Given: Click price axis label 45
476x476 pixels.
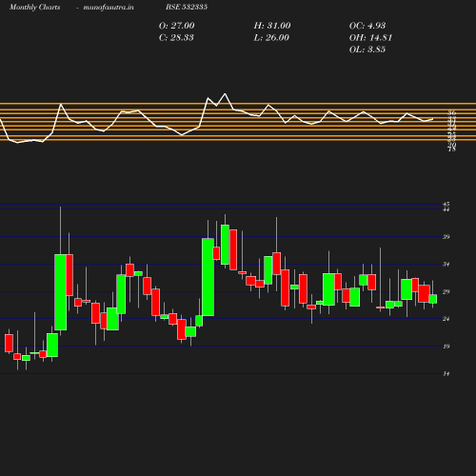Looking at the screenshot, I should click(x=446, y=204).
